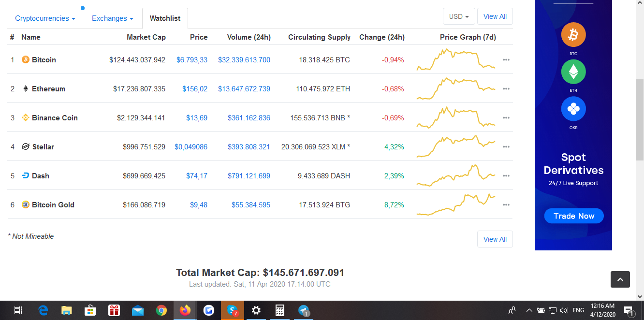Screen dimensions: 644x320
Task: Open the Bitcoin name link
Action: point(44,60)
